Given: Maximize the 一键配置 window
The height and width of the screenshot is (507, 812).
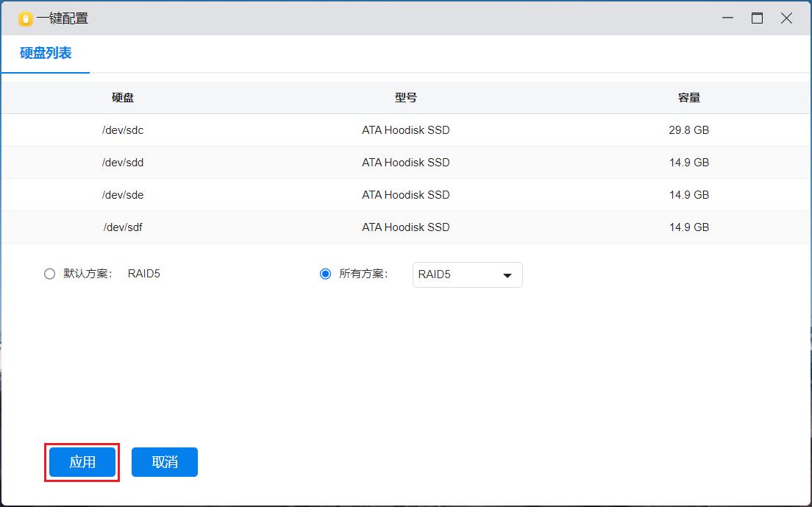Looking at the screenshot, I should point(757,18).
